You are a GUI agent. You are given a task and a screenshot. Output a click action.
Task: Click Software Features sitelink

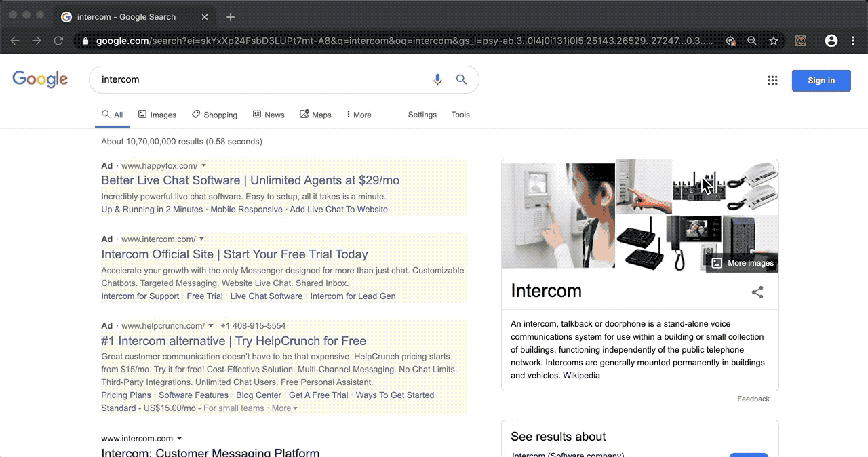193,395
